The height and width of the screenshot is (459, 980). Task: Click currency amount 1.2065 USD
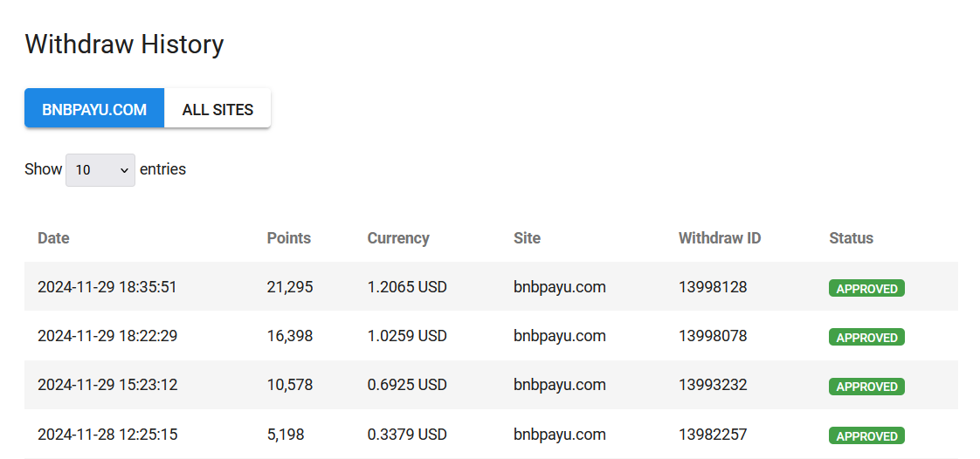(408, 286)
